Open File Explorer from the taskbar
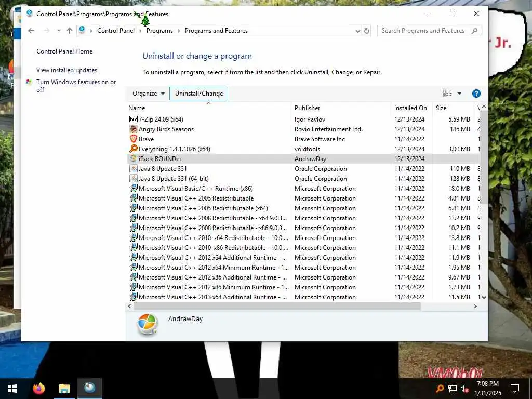 [64, 388]
